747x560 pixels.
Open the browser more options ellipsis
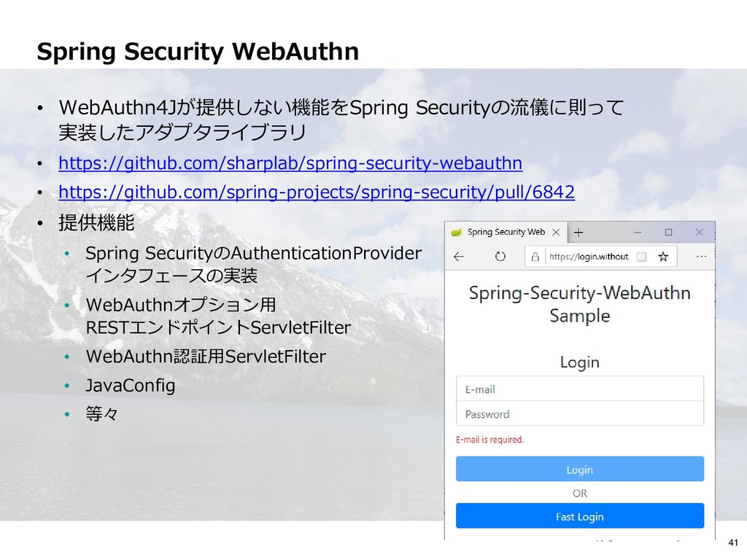click(701, 257)
